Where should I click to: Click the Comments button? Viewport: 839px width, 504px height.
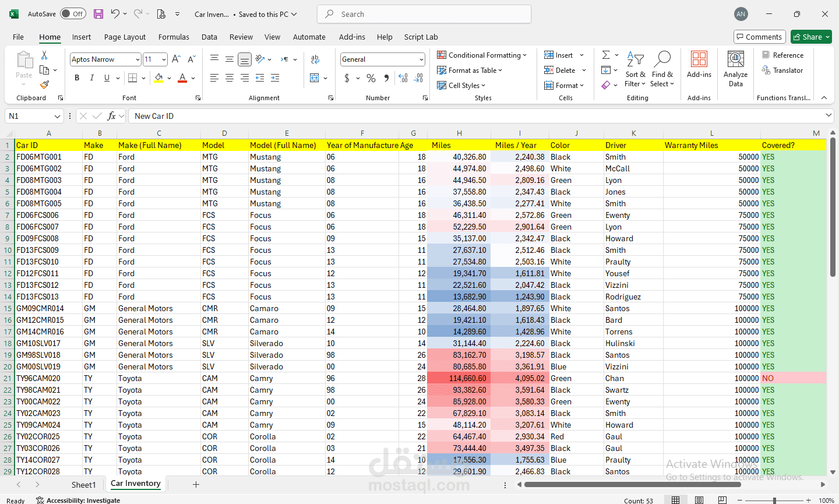click(760, 37)
